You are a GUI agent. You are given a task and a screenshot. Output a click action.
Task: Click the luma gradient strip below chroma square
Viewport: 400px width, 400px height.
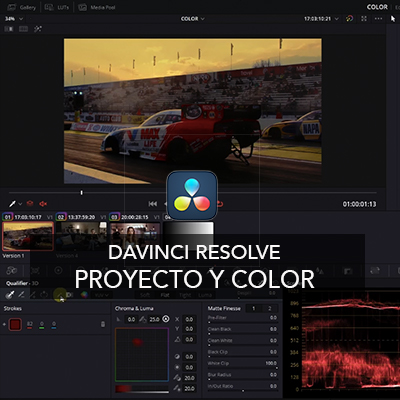coord(142,389)
